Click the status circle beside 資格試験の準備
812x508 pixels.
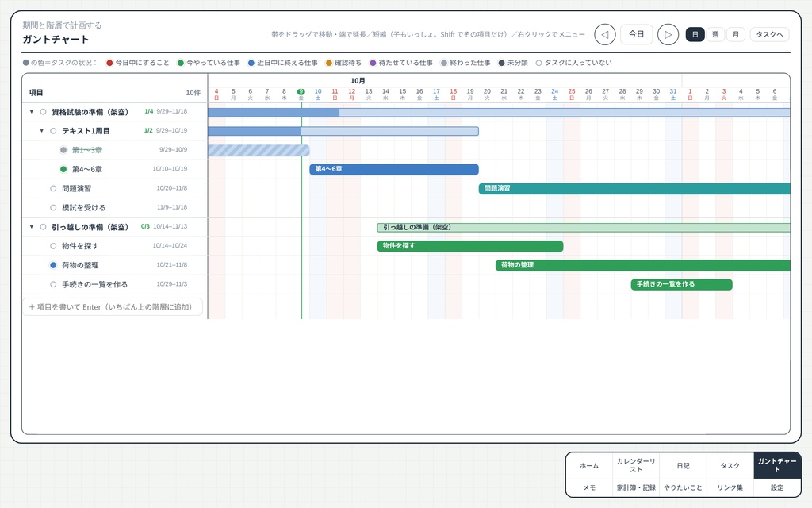click(x=43, y=112)
